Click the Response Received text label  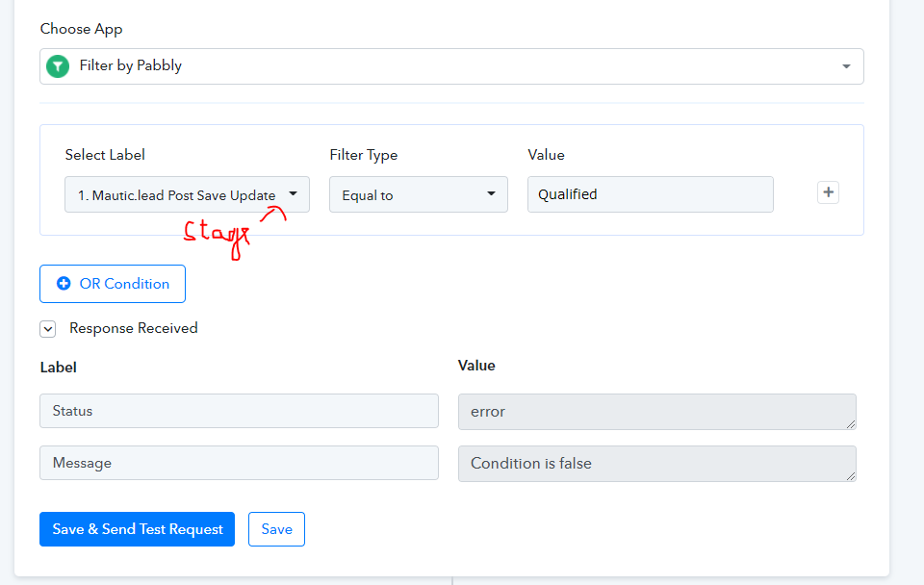coord(133,328)
